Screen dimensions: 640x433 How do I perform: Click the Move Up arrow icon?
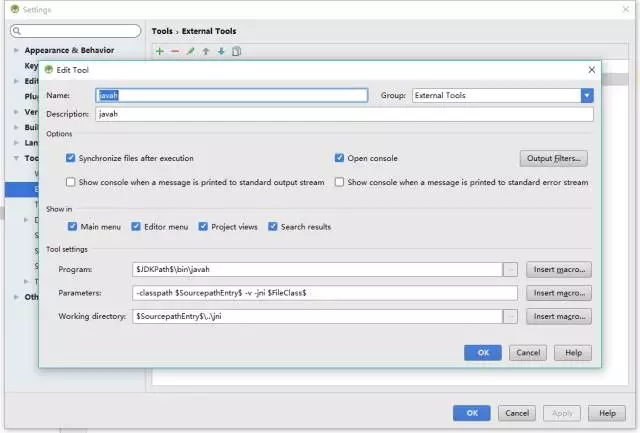pyautogui.click(x=206, y=51)
